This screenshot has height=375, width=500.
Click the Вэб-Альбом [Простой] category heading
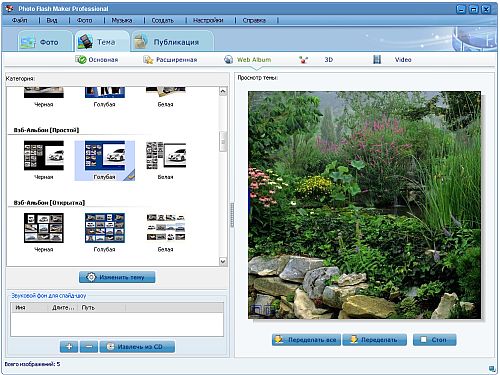[46, 130]
